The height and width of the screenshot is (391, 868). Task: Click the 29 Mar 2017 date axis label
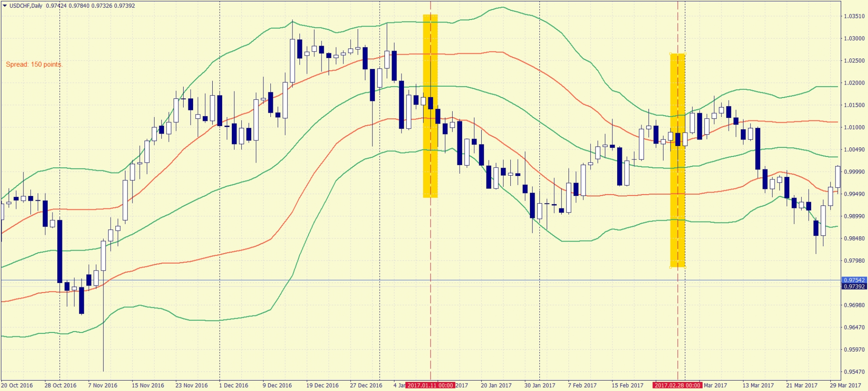pyautogui.click(x=845, y=385)
